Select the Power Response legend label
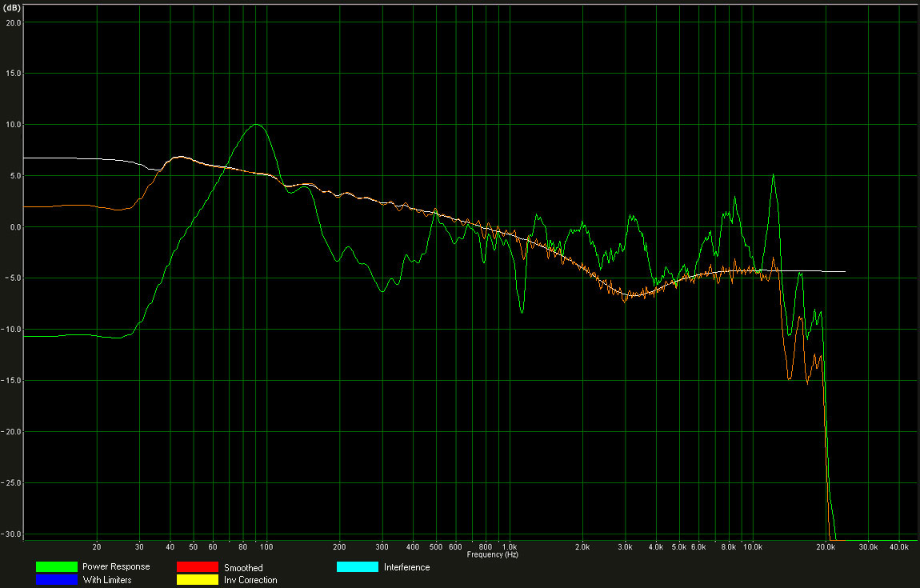Screen dimensions: 920x588 pos(115,566)
